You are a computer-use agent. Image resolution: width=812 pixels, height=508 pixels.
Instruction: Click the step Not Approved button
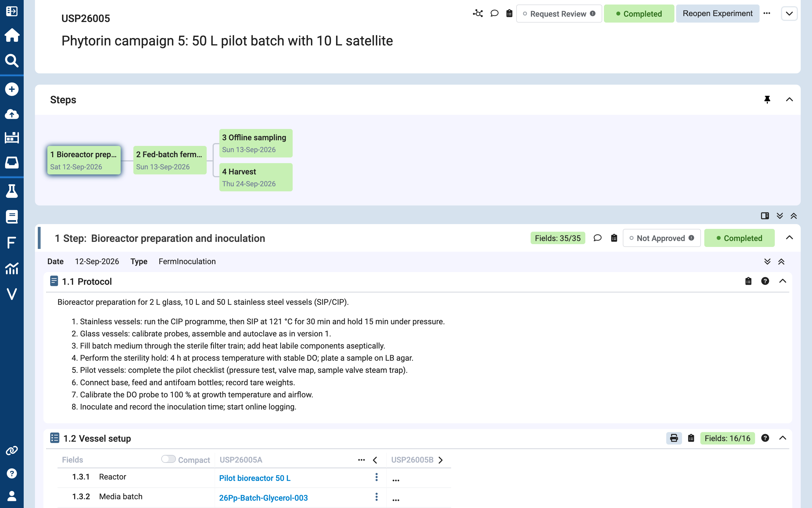click(661, 238)
